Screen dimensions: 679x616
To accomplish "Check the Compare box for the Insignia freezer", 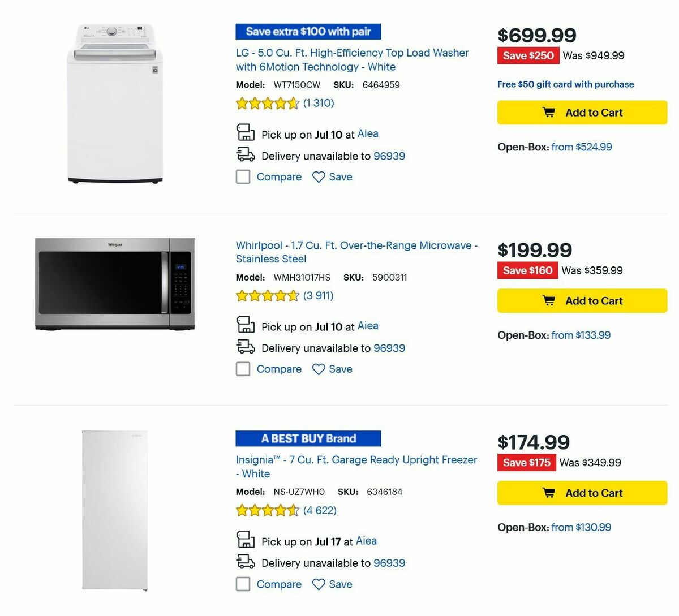I will coord(243,584).
